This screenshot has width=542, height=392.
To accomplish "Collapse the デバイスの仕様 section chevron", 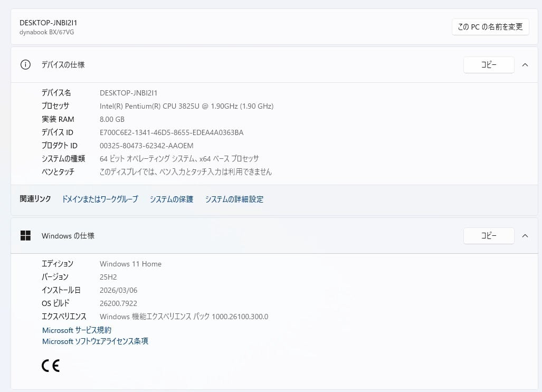I will pyautogui.click(x=525, y=65).
